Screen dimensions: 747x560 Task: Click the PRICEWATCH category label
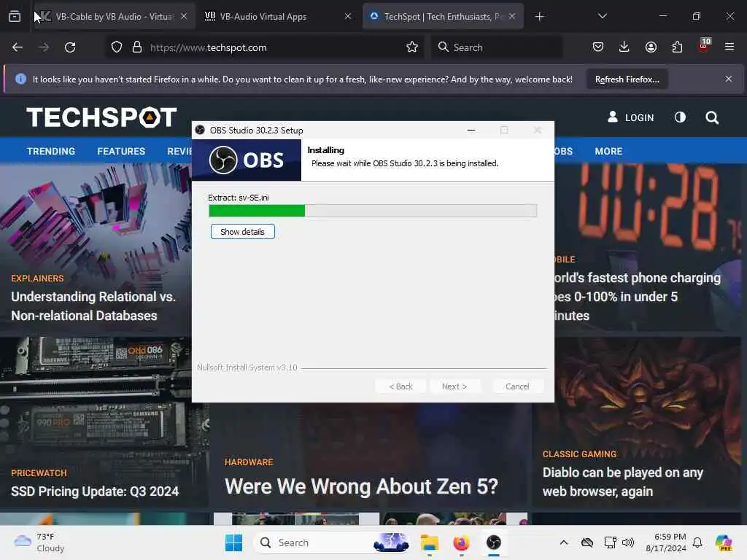[39, 472]
